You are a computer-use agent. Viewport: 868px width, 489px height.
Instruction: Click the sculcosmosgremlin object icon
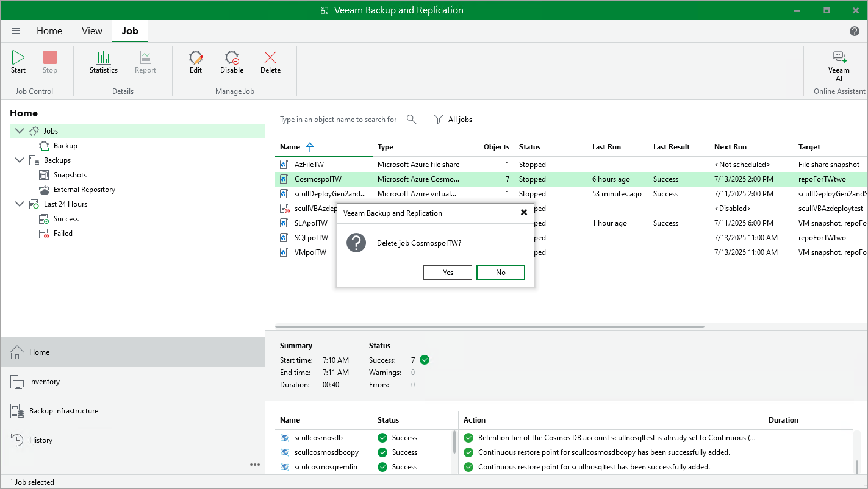point(284,467)
